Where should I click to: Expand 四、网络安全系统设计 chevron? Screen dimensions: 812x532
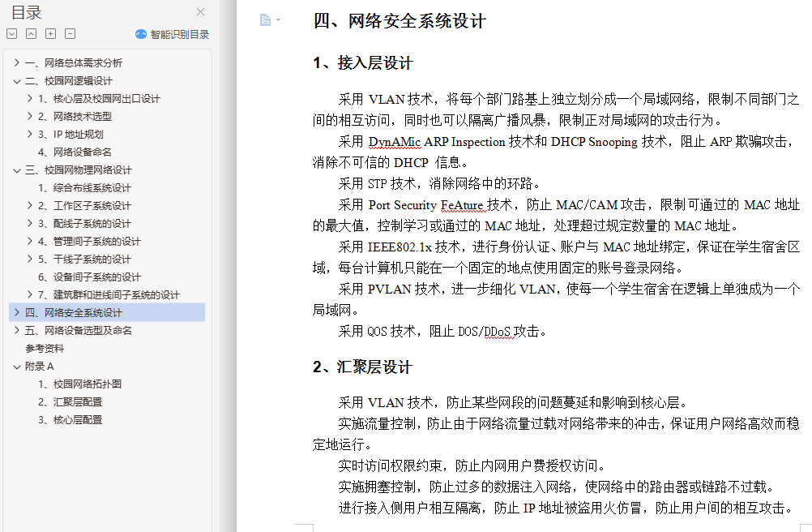[x=16, y=312]
